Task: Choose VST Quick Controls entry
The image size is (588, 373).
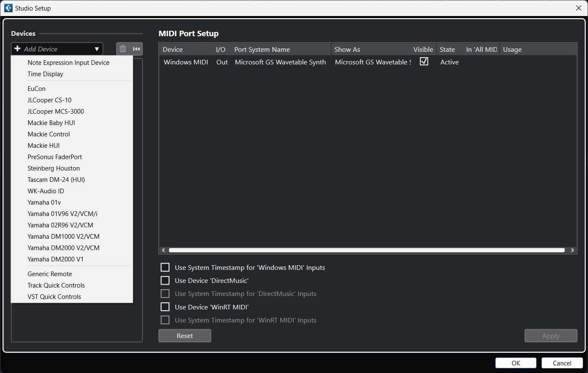Action: tap(54, 296)
